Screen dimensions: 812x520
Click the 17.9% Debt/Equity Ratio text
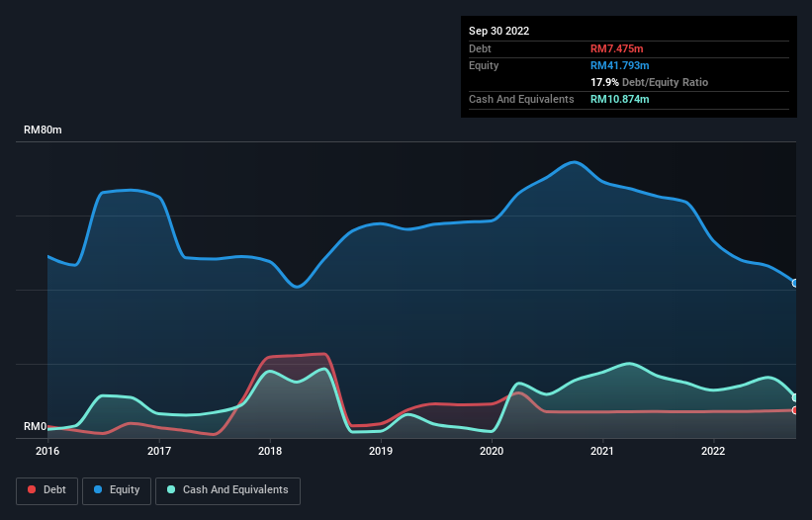(649, 82)
